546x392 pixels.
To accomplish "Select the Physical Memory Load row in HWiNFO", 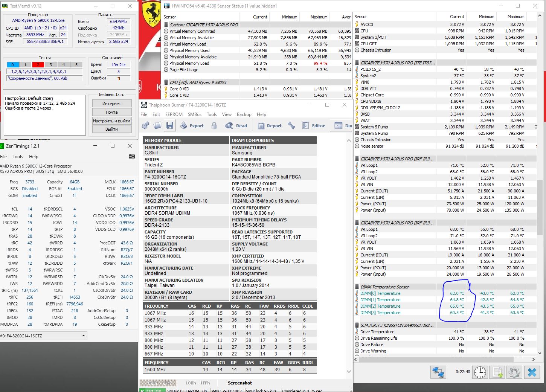I will point(258,63).
